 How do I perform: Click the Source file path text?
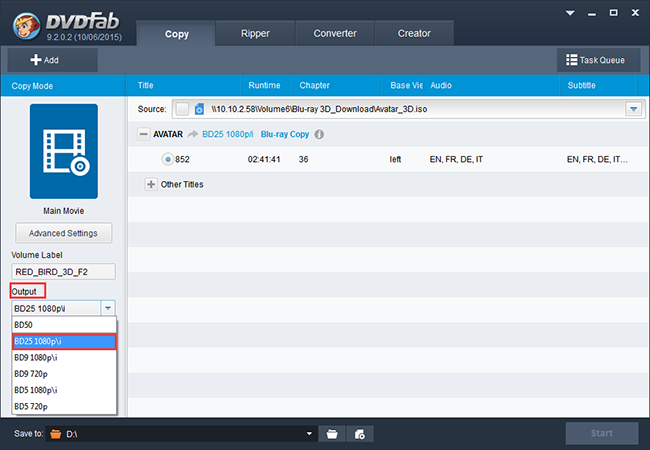pyautogui.click(x=319, y=109)
